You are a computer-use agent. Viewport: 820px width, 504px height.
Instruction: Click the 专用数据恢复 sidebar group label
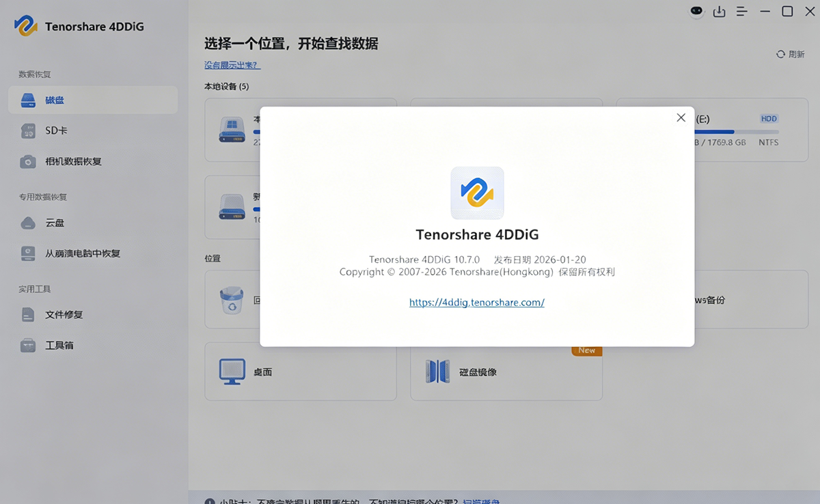click(43, 197)
